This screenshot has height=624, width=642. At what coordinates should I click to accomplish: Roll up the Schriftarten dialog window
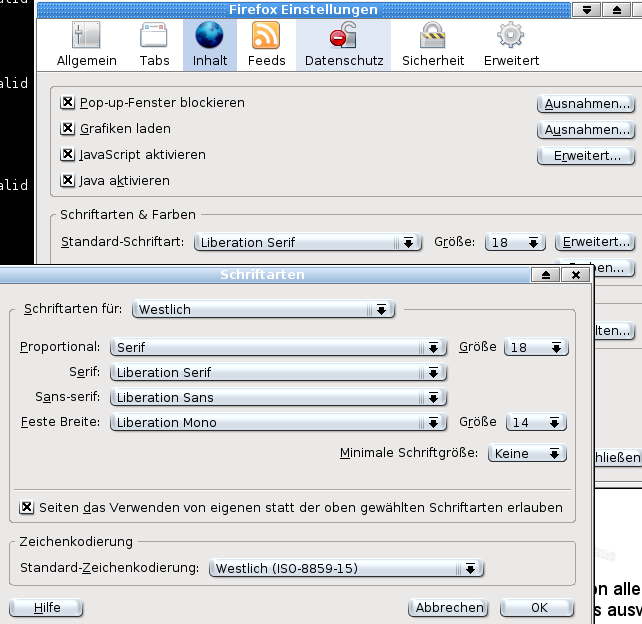click(545, 275)
